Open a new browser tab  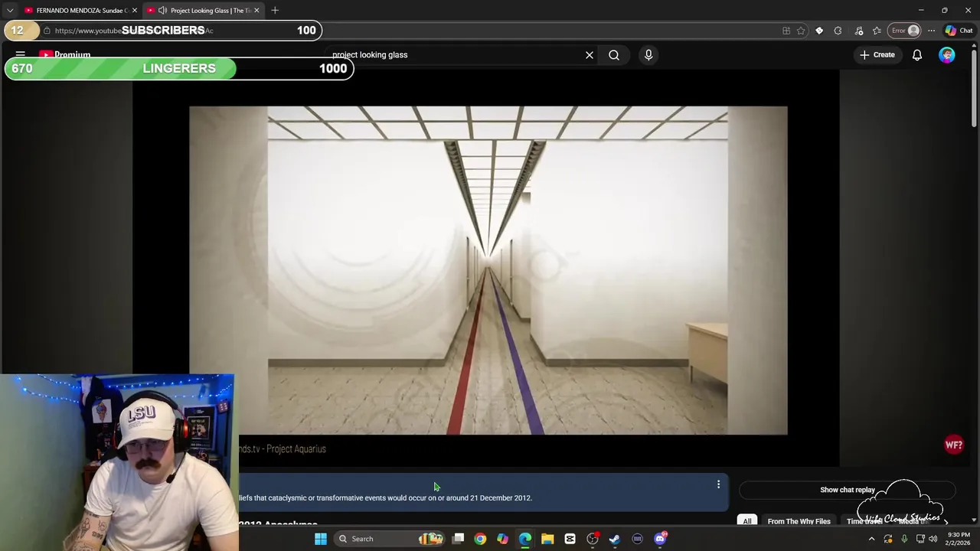[x=275, y=10]
